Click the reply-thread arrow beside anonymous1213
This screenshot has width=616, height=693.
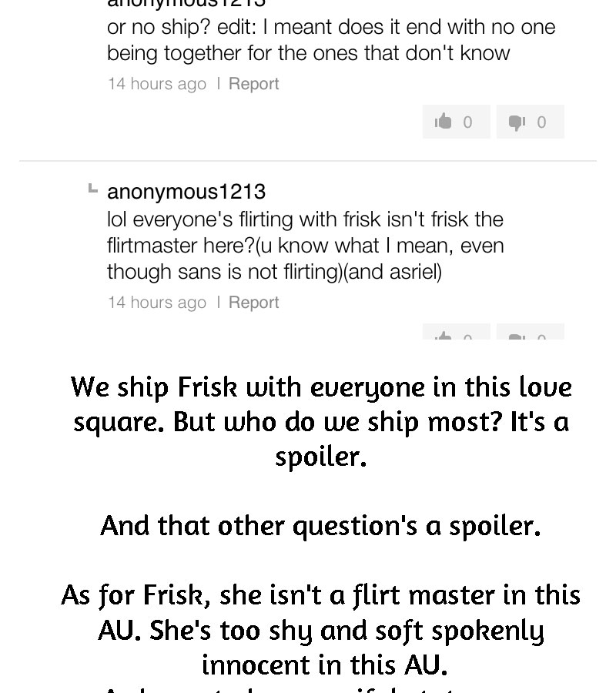[x=92, y=189]
